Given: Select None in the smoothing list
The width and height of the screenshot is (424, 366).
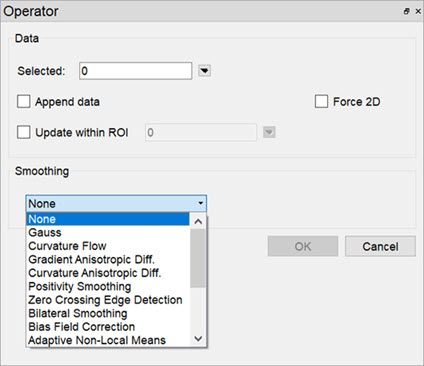Looking at the screenshot, I should 108,219.
